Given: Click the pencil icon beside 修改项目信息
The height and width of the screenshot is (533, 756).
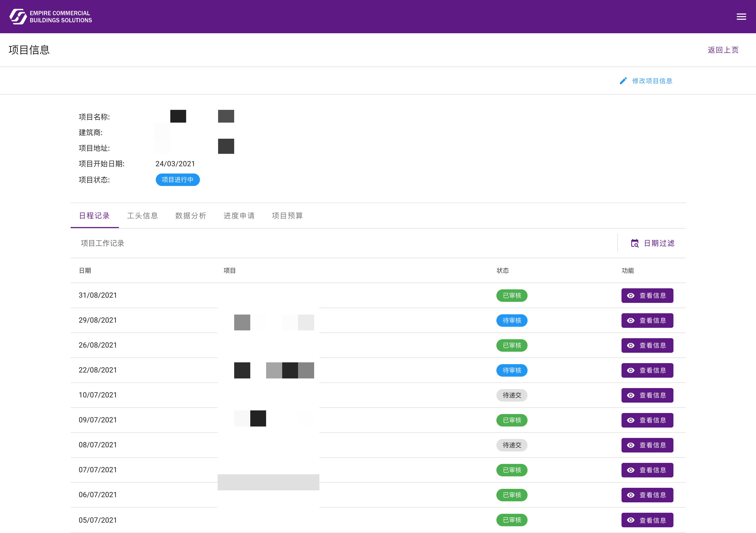Looking at the screenshot, I should point(623,81).
